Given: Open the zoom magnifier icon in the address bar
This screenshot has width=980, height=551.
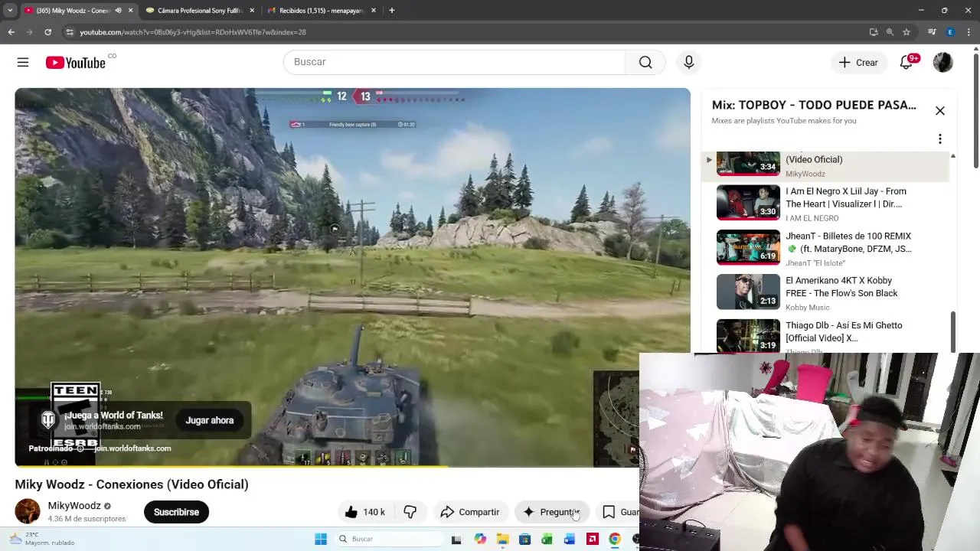Looking at the screenshot, I should (890, 32).
